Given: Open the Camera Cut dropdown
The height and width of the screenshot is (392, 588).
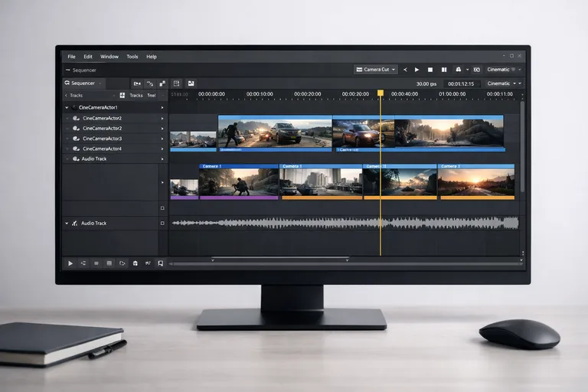Looking at the screenshot, I should tap(375, 70).
